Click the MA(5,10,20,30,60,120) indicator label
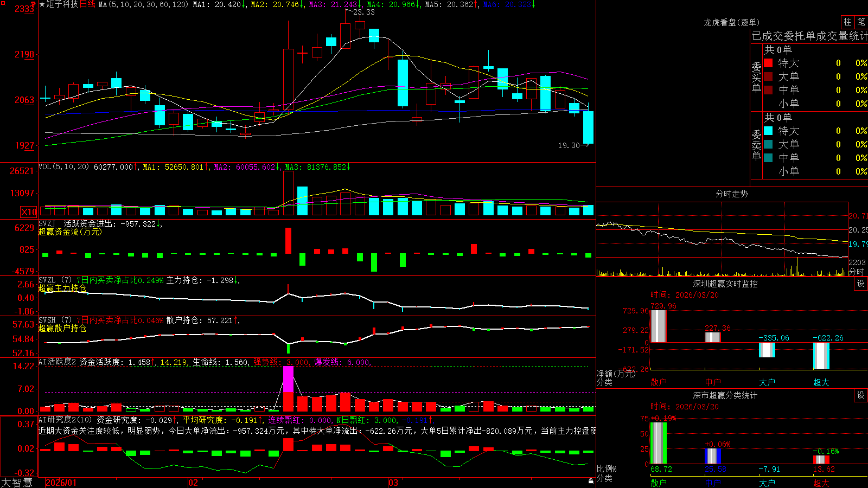868x488 pixels. click(143, 4)
